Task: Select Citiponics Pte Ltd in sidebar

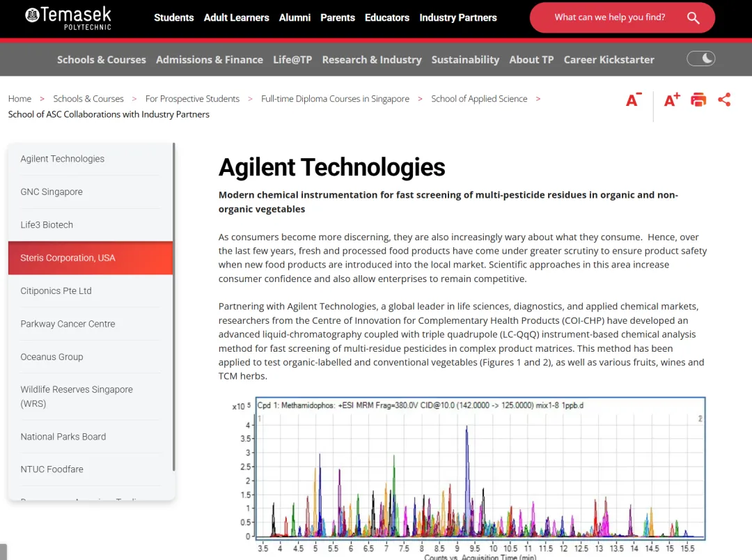Action: (90, 291)
